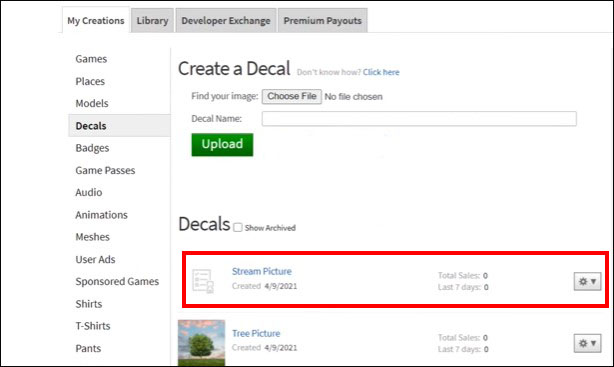Open the Tree Picture decal link

pos(256,333)
